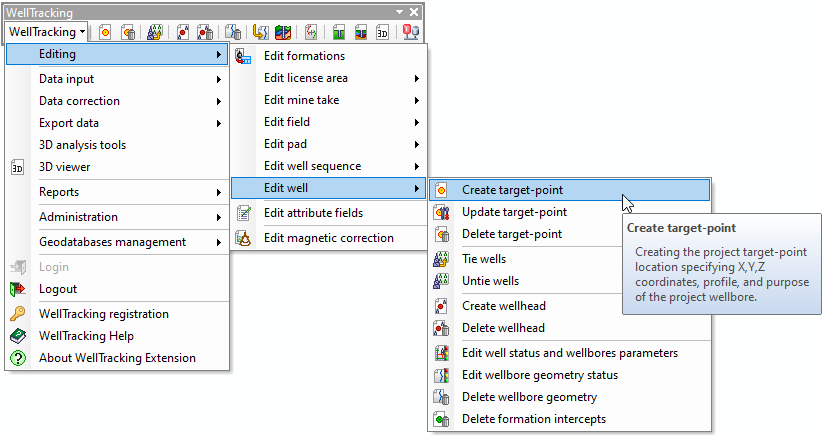Expand the Export data submenu
Image resolution: width=824 pixels, height=435 pixels.
coord(117,123)
